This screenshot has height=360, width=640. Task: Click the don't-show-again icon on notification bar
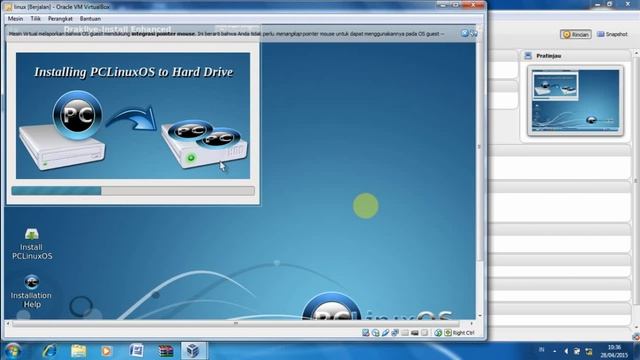[x=473, y=33]
